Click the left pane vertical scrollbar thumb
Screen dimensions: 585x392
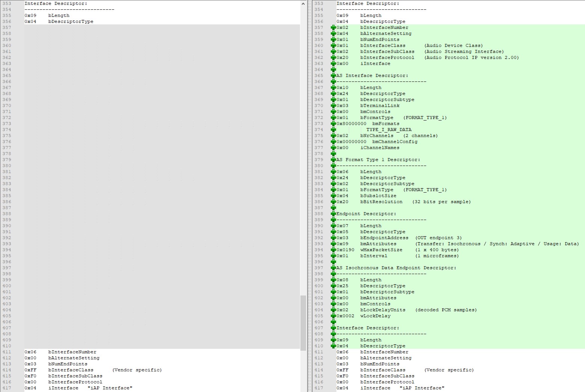(303, 323)
